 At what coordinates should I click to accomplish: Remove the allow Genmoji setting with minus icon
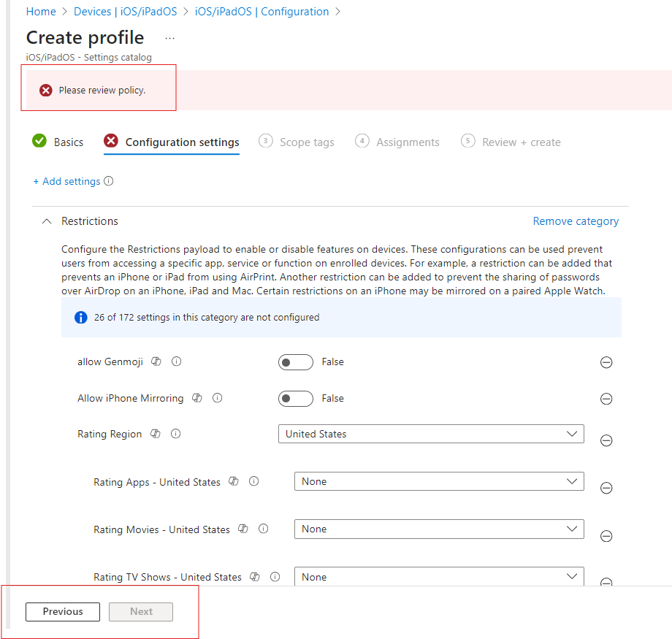click(x=606, y=362)
